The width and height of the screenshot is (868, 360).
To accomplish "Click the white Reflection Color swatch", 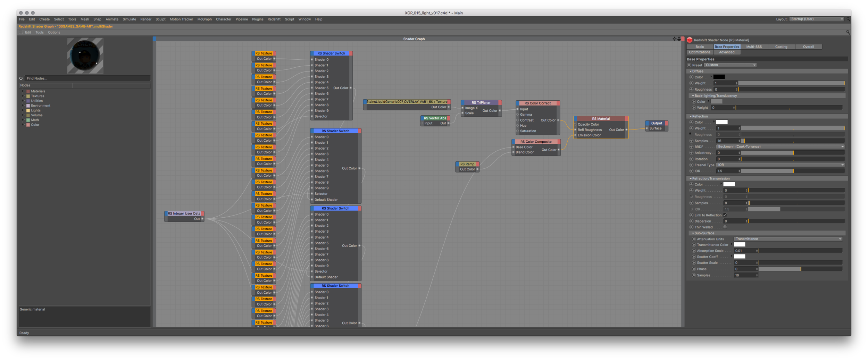I will tap(721, 122).
